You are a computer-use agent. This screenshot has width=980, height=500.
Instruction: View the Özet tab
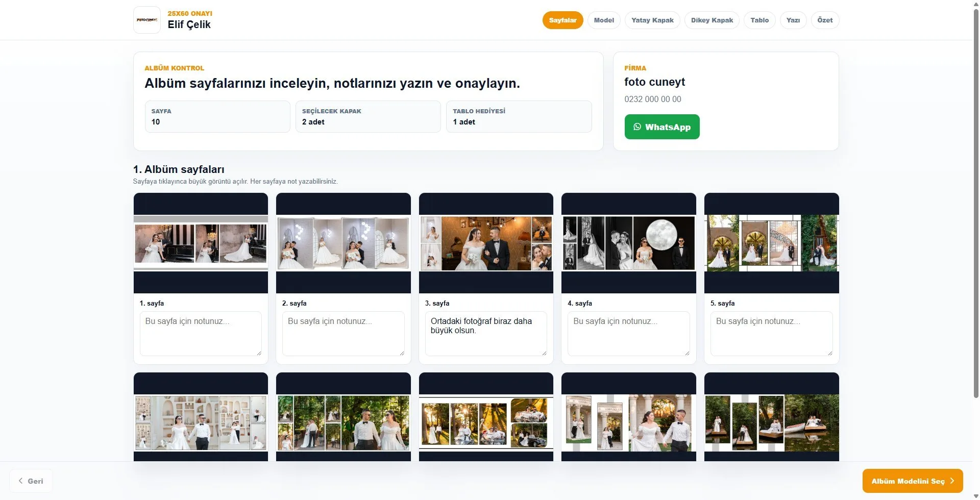point(825,20)
